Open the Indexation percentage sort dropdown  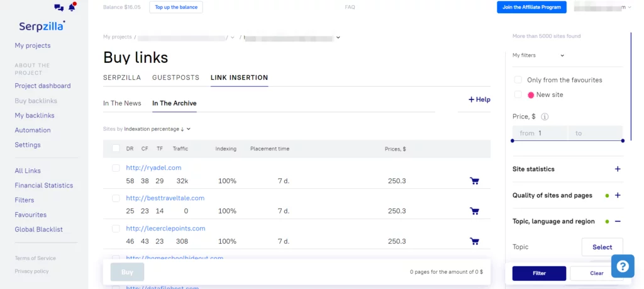[157, 129]
